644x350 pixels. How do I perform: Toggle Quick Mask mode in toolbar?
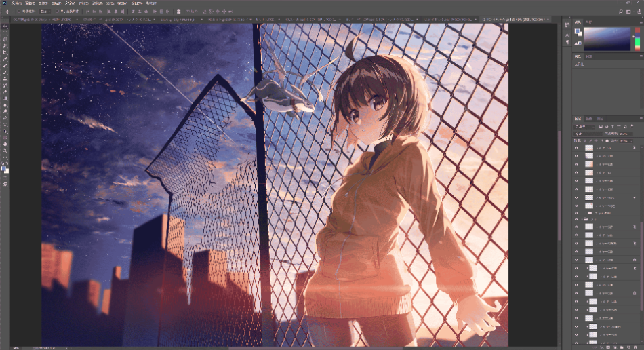(x=5, y=178)
